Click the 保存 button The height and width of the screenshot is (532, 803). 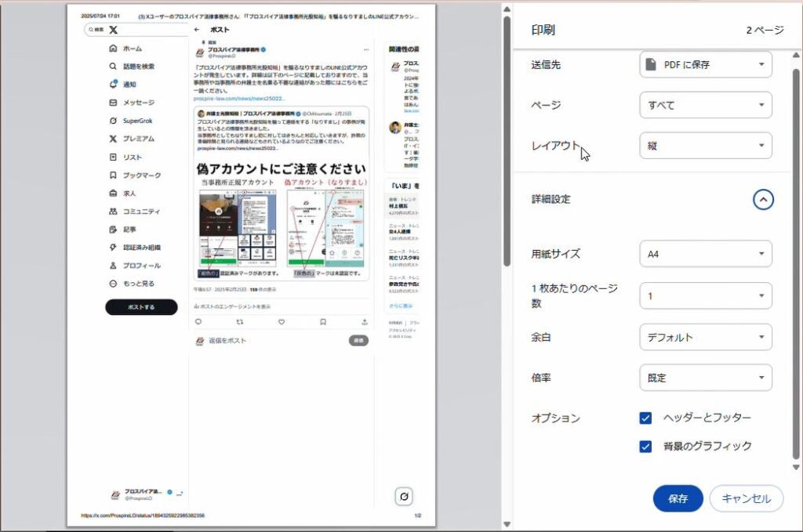click(678, 498)
